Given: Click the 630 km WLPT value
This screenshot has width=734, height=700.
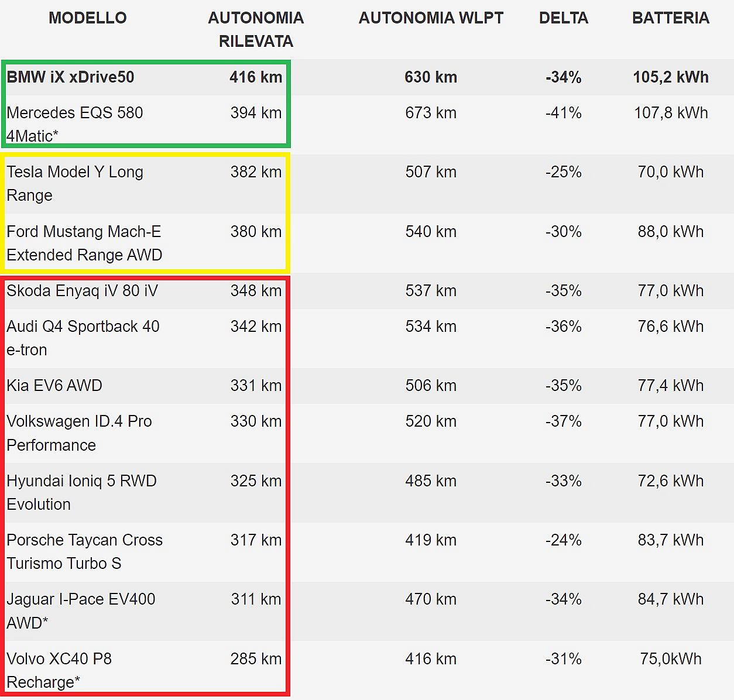Looking at the screenshot, I should coord(431,77).
